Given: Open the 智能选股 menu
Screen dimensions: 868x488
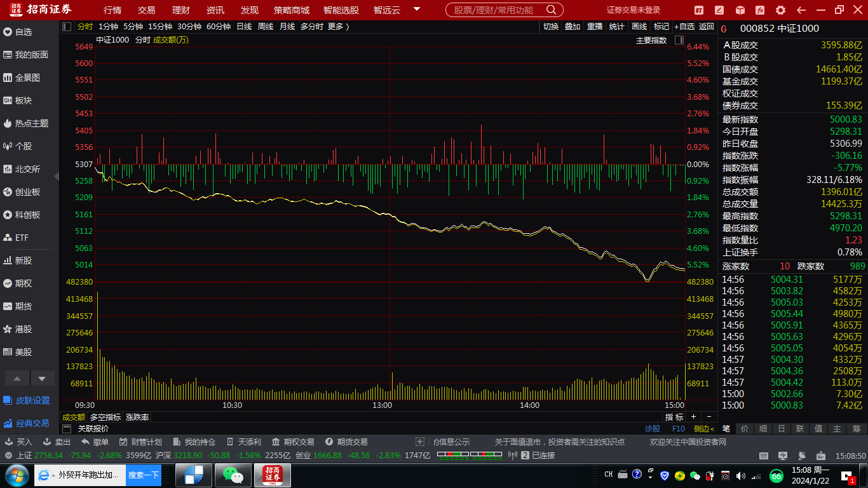Looking at the screenshot, I should click(341, 10).
